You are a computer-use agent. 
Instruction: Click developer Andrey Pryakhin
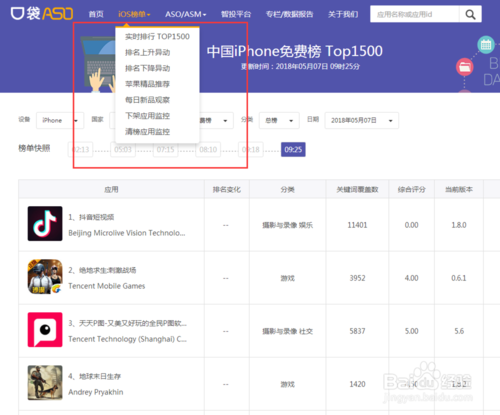(x=96, y=392)
